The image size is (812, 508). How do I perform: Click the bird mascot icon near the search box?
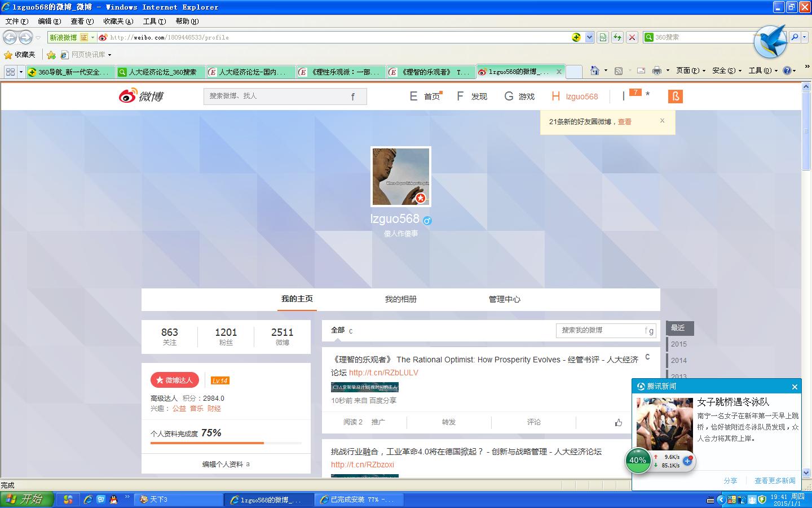770,41
